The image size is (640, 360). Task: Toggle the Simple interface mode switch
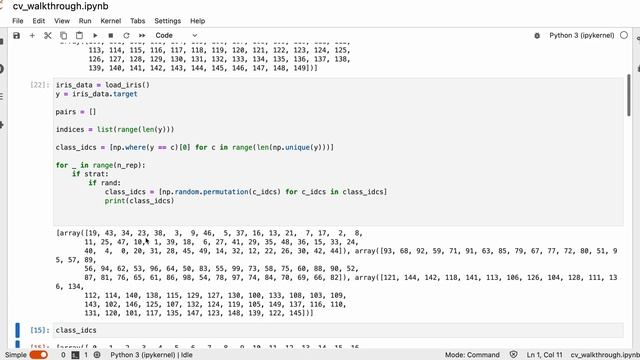click(39, 355)
